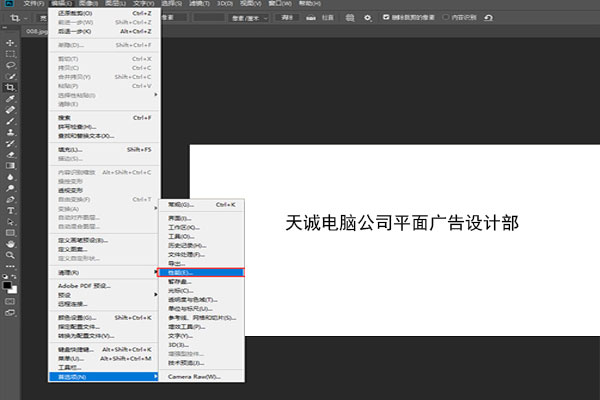Click the canvas text 天诚电脑公司平面广告设计部

[401, 222]
